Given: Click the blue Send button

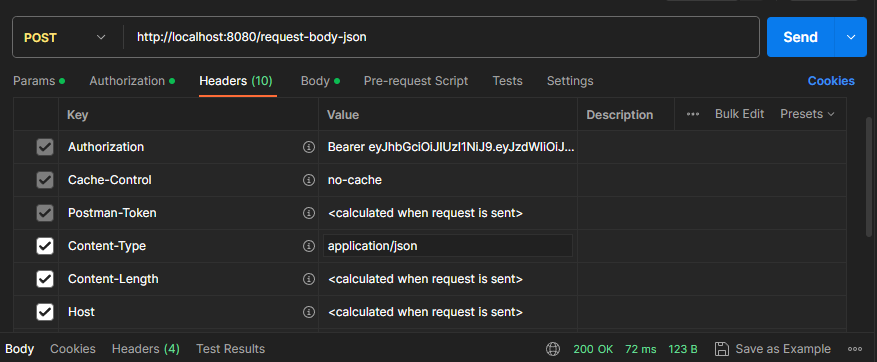Looking at the screenshot, I should point(800,37).
